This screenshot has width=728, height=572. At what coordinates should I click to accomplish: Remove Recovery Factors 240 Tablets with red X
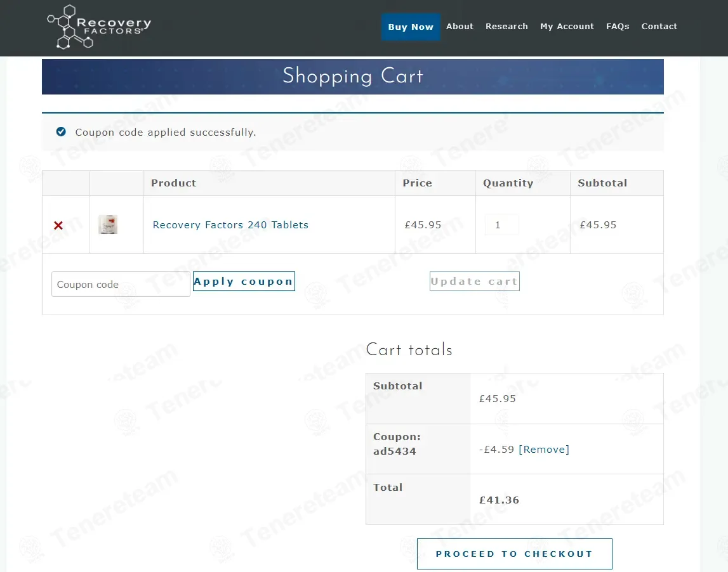pos(58,226)
